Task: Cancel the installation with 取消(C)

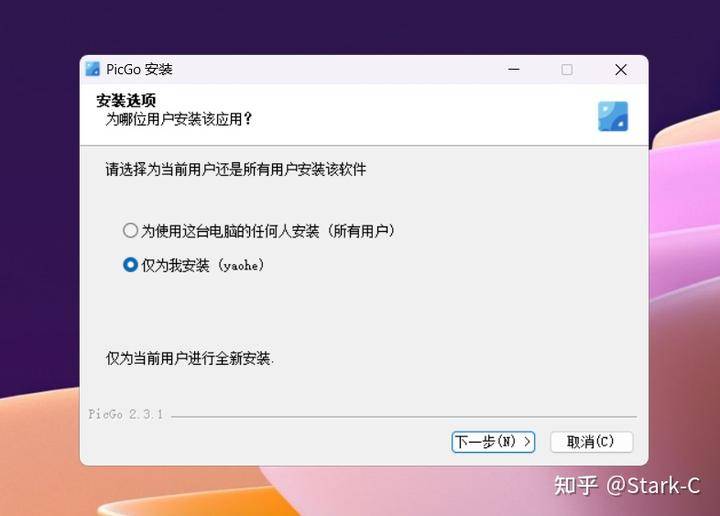Action: [x=591, y=442]
